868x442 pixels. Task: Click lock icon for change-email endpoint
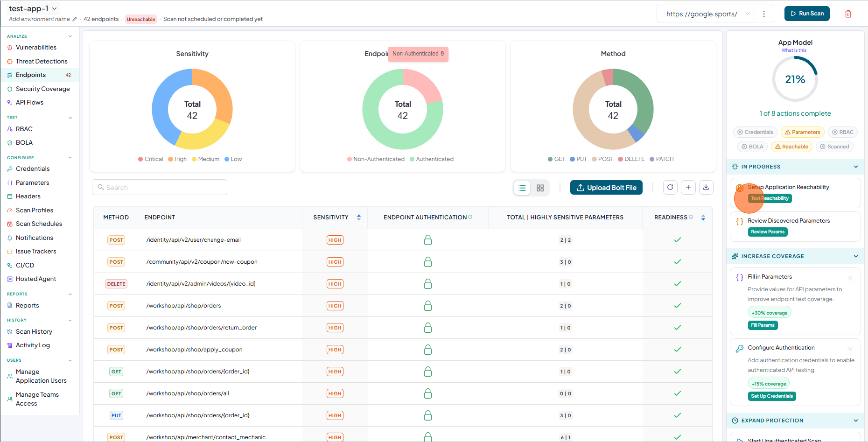427,240
